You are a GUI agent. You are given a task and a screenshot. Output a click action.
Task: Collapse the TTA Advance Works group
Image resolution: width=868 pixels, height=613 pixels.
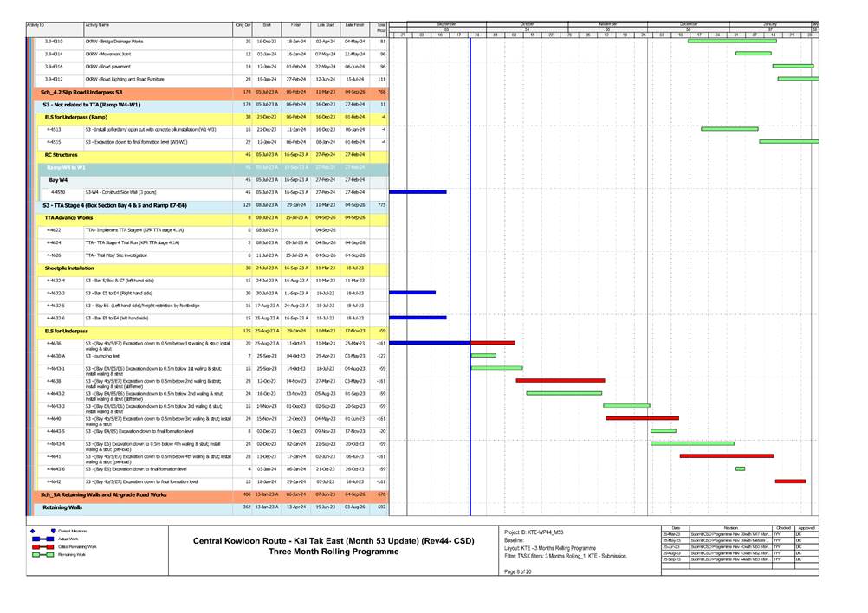pos(69,217)
